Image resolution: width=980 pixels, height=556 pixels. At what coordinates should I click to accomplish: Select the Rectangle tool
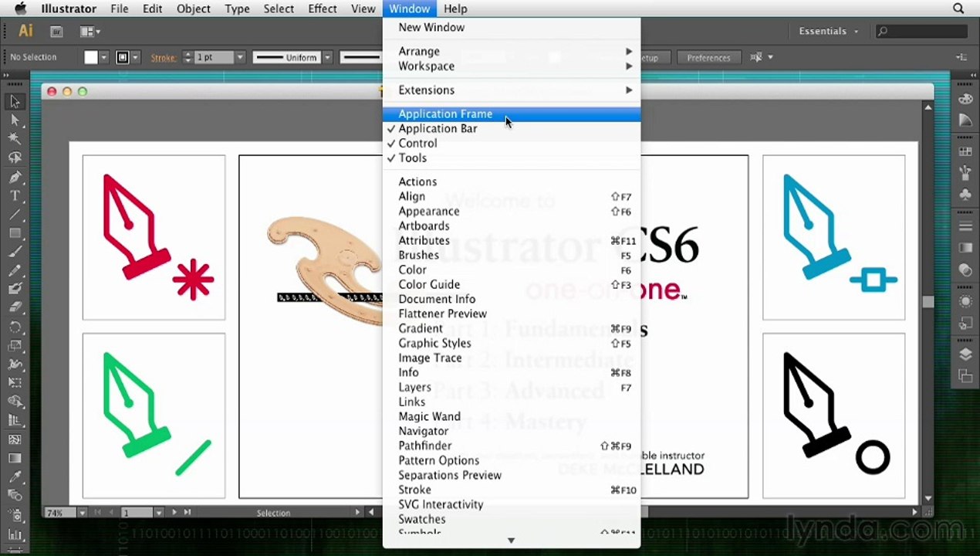15,232
